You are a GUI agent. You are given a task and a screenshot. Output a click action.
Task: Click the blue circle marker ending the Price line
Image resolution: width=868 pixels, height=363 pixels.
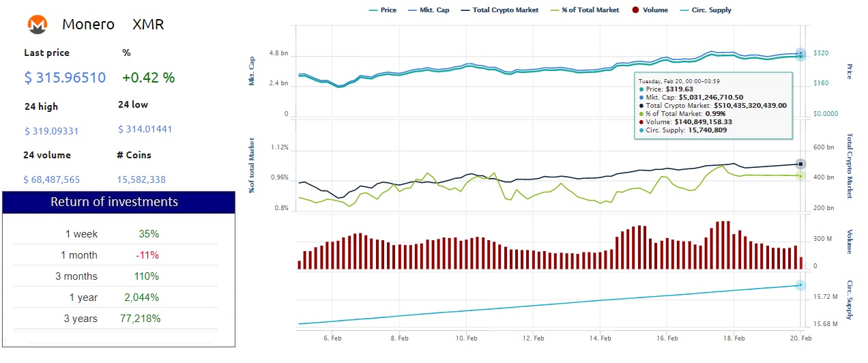(800, 53)
